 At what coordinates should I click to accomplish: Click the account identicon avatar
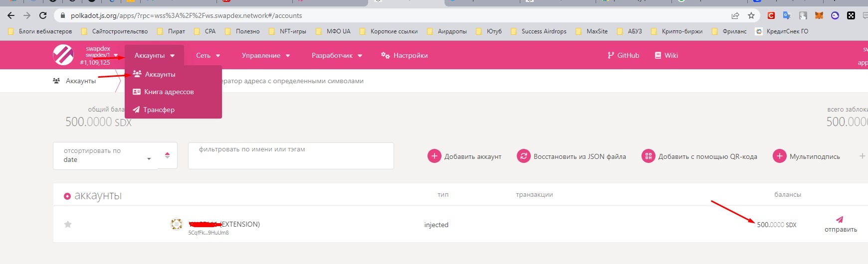(x=177, y=224)
